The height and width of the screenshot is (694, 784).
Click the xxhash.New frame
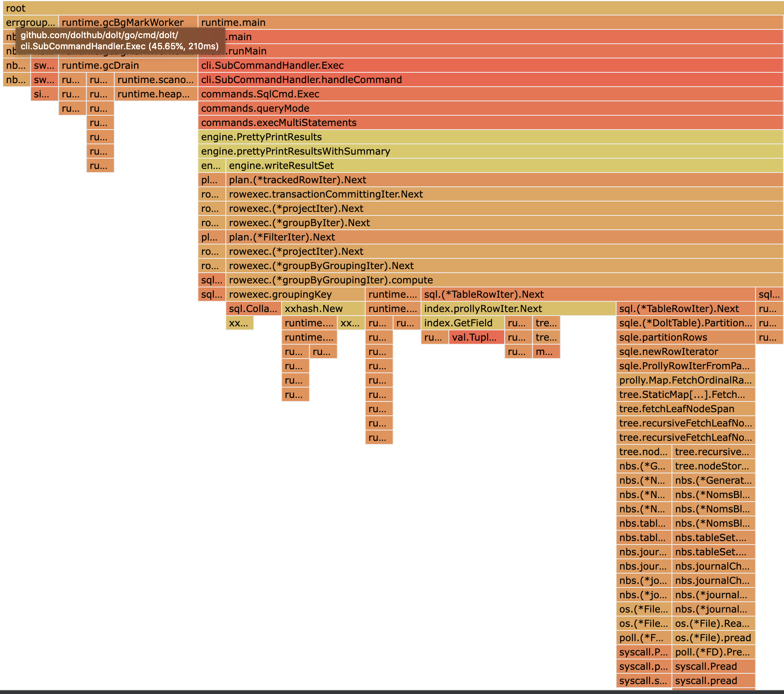pos(323,309)
